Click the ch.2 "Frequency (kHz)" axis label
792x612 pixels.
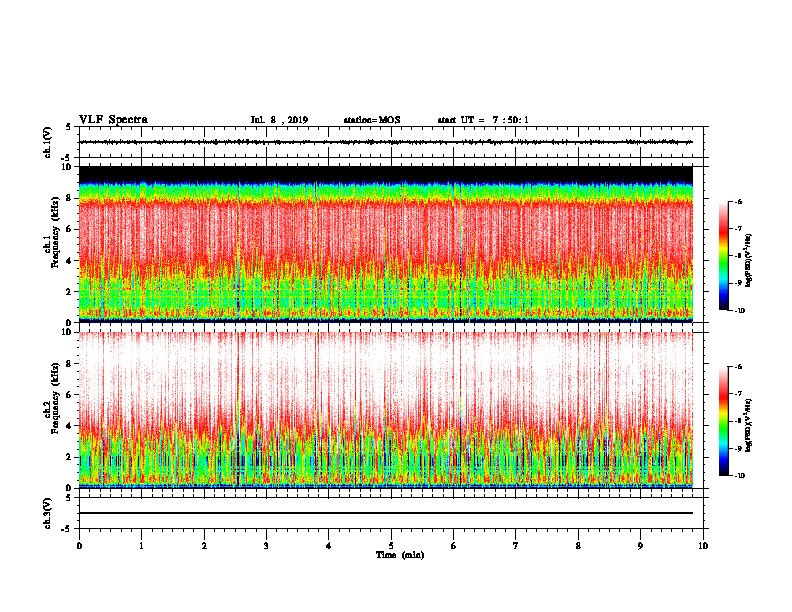56,398
